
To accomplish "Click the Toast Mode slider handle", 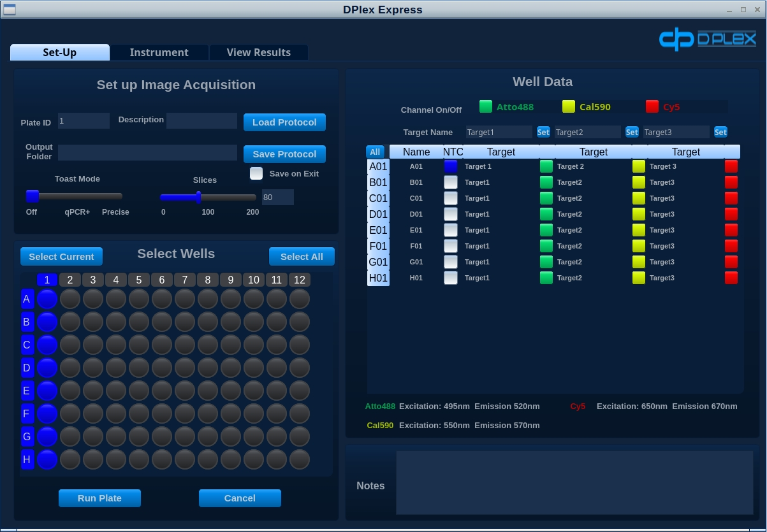I will (33, 196).
